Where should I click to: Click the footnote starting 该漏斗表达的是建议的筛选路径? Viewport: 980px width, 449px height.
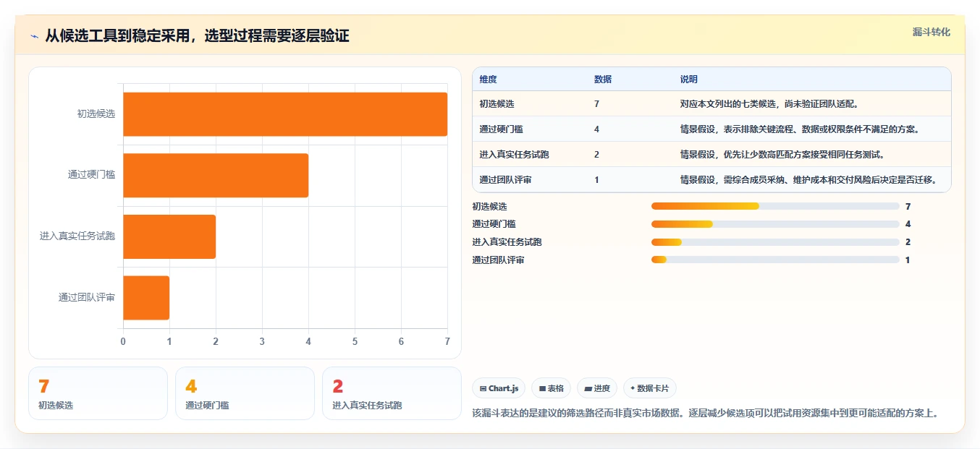[706, 414]
